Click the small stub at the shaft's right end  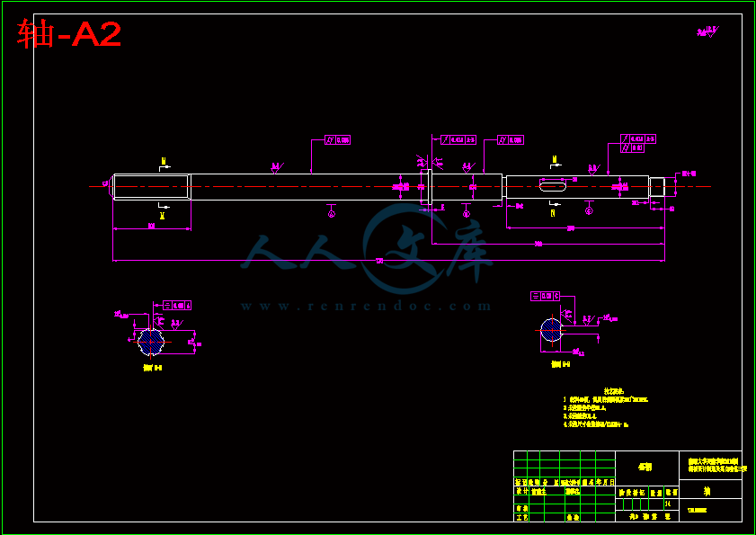point(657,187)
